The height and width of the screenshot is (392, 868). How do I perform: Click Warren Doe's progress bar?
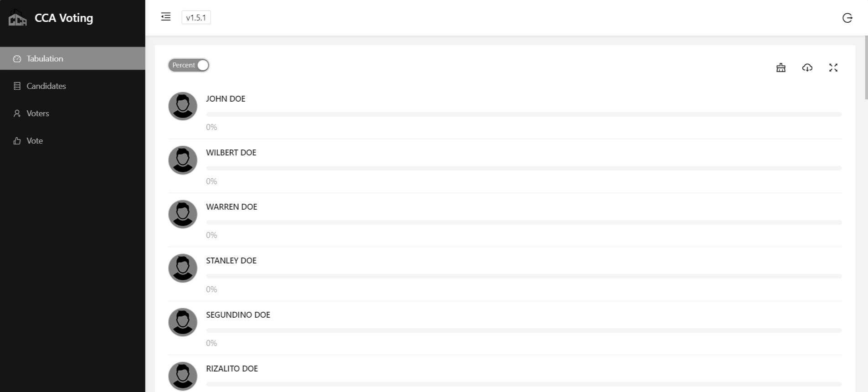524,222
